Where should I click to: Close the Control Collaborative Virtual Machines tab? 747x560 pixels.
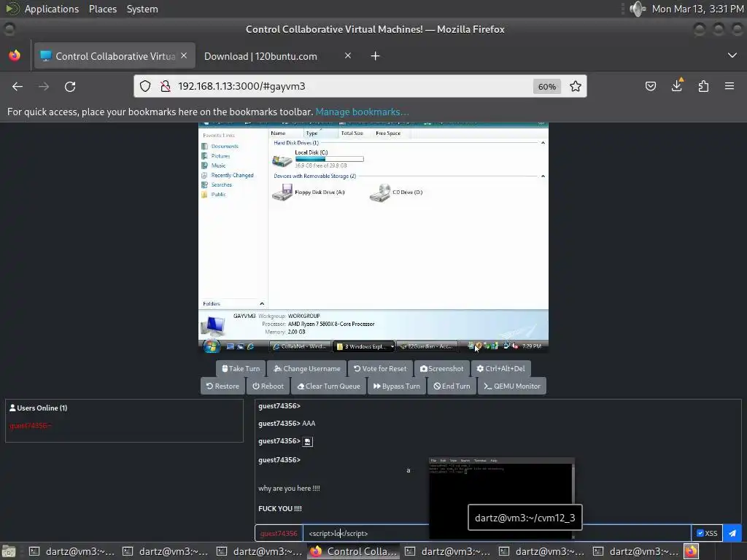point(184,55)
